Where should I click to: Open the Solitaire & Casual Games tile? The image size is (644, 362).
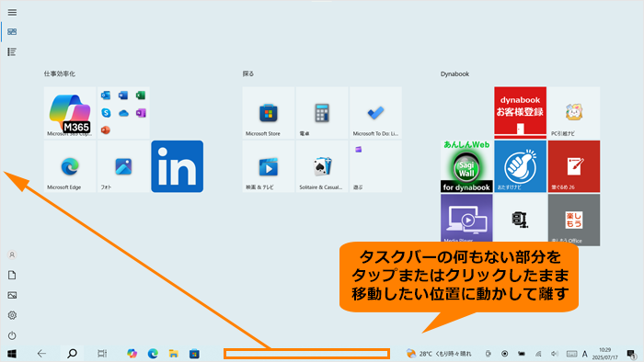click(322, 166)
